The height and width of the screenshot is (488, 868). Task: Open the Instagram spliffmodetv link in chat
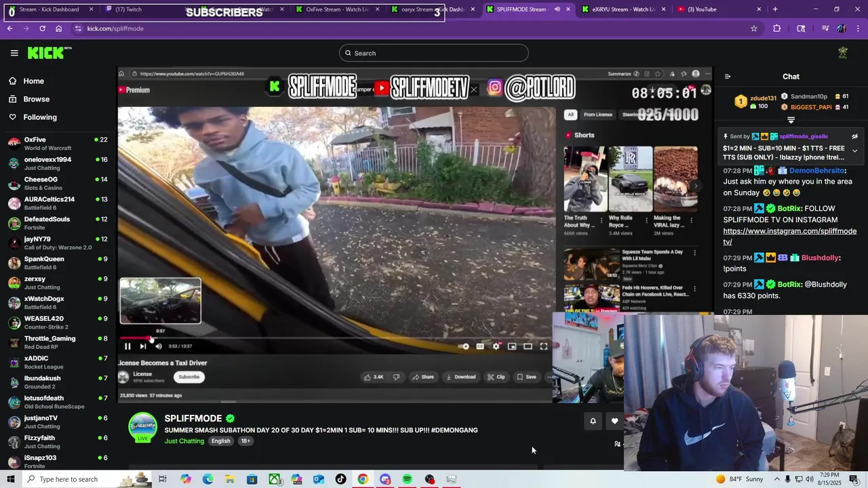(x=789, y=237)
